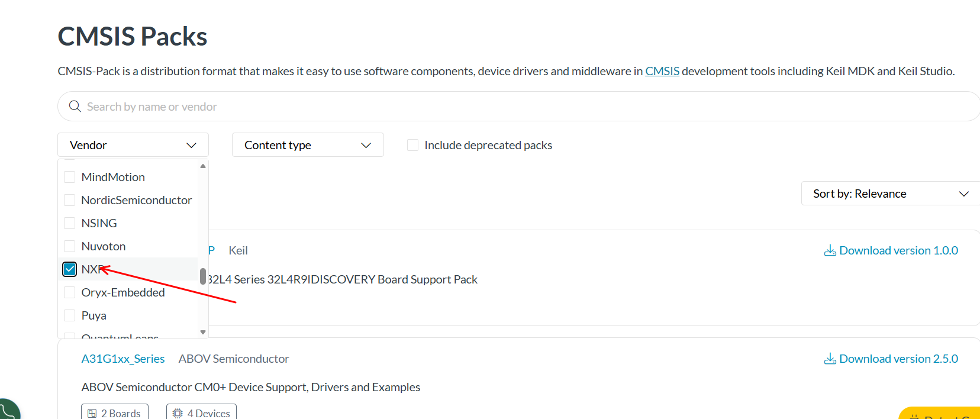The image size is (980, 419).
Task: Check the NordicSemiconductor vendor checkbox
Action: point(70,200)
